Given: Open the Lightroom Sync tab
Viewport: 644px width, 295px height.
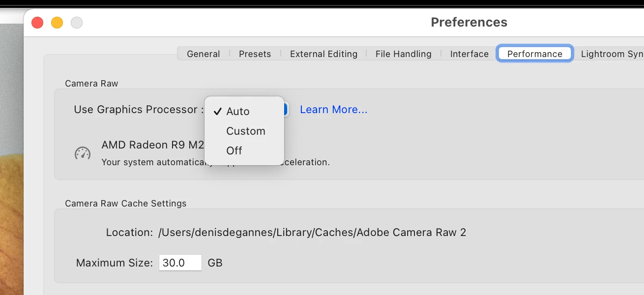Looking at the screenshot, I should pos(612,54).
